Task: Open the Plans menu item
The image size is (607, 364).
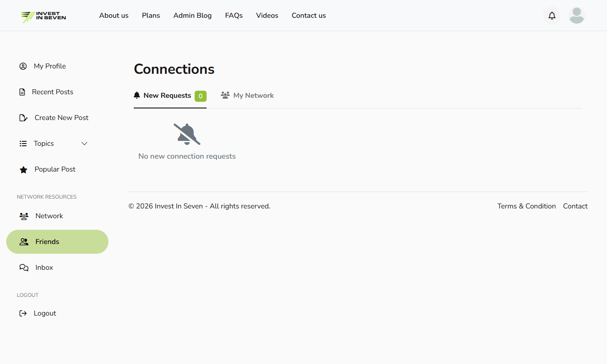Action: coord(151,16)
